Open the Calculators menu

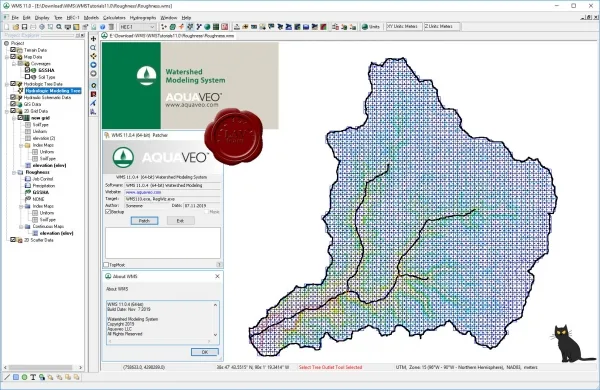pyautogui.click(x=114, y=18)
